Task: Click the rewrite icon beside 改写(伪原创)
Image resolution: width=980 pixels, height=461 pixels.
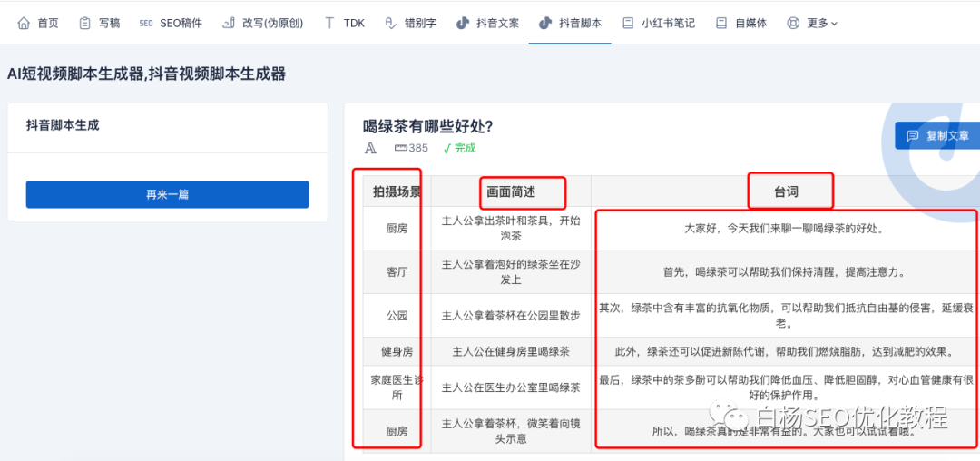Action: tap(229, 24)
